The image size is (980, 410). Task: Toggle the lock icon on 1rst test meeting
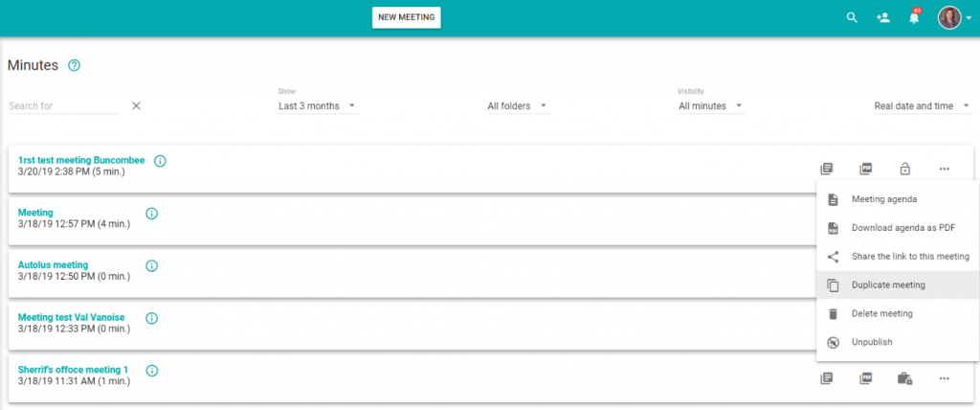click(x=904, y=169)
